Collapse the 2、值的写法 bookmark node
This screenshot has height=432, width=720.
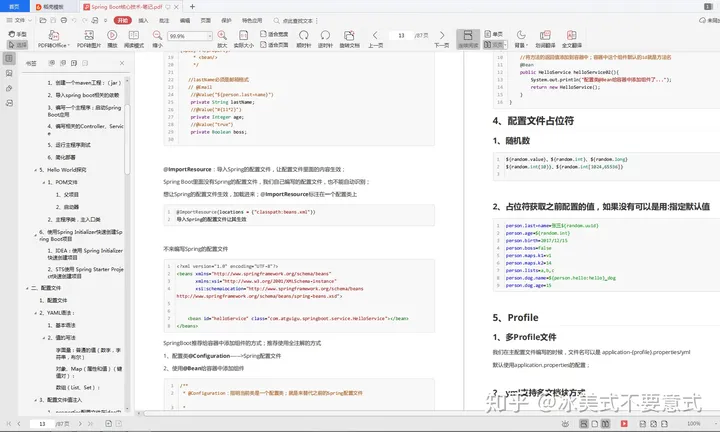44,338
